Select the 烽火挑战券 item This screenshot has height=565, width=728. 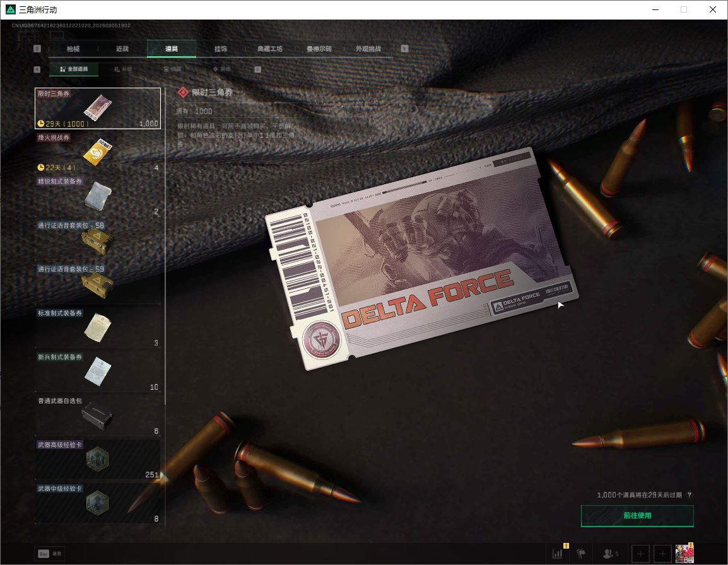click(98, 152)
